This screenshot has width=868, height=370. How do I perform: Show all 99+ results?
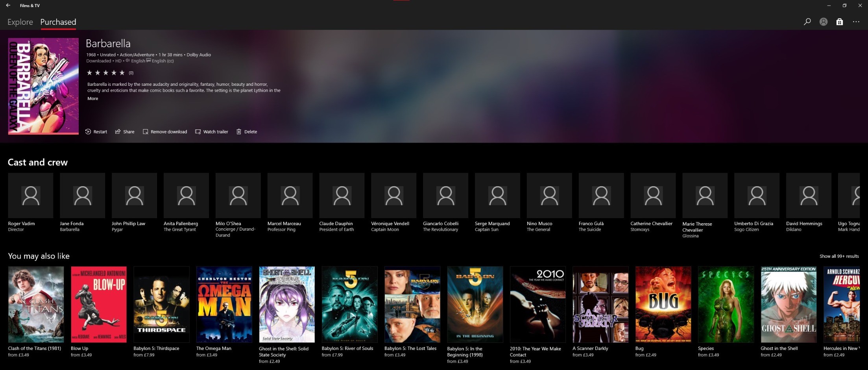point(839,256)
